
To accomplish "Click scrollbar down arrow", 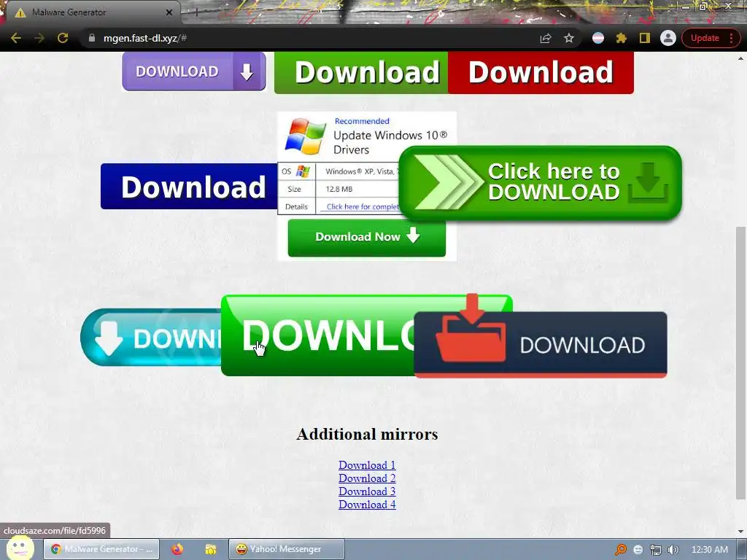I will click(x=741, y=532).
